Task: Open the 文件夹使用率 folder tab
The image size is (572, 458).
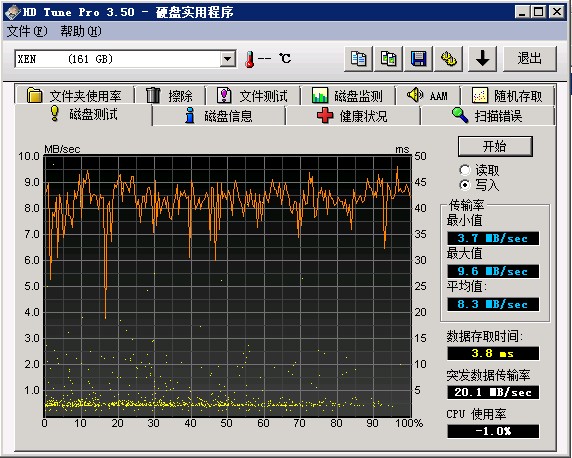Action: 74,96
